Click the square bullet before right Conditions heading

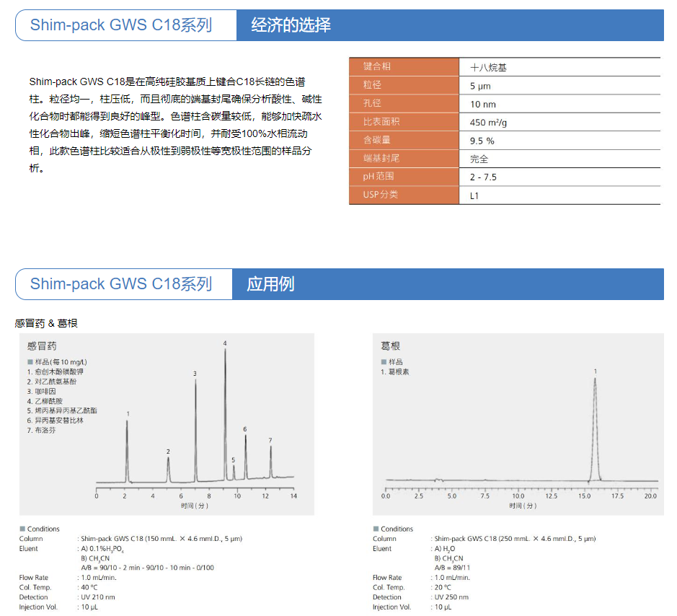(376, 529)
